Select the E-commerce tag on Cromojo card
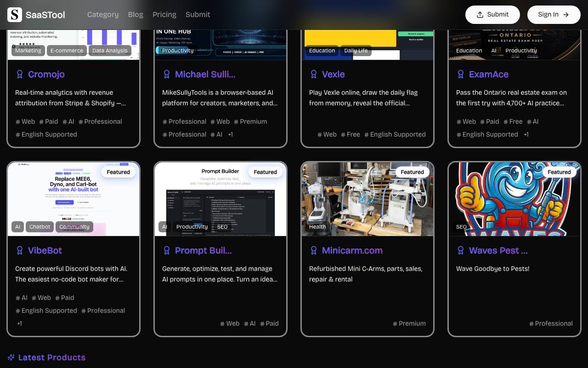 click(67, 51)
